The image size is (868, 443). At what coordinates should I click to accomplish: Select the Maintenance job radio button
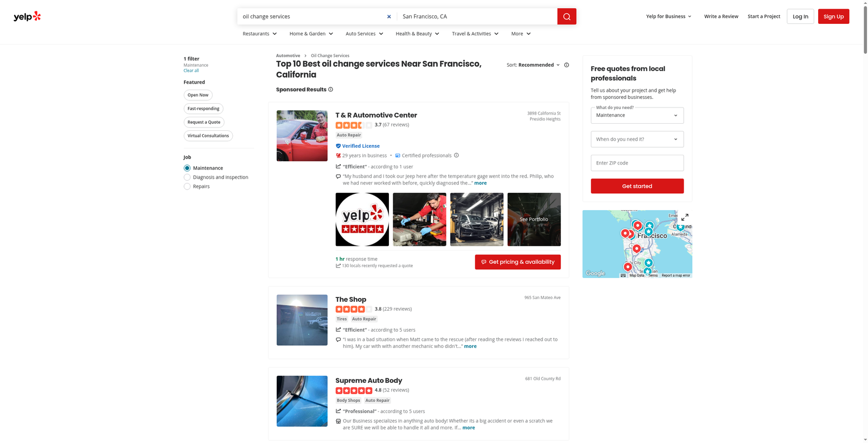coord(187,168)
